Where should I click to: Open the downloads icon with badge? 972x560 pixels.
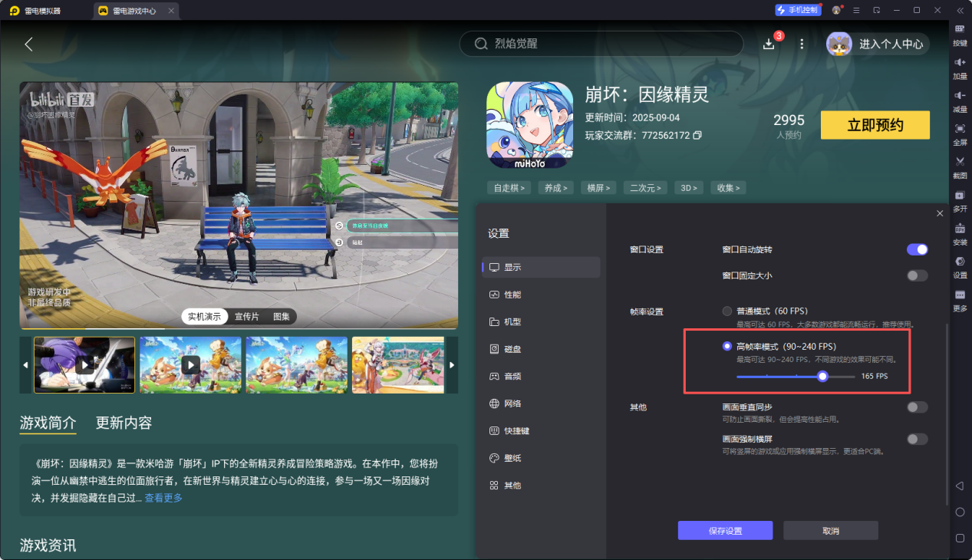pos(769,44)
